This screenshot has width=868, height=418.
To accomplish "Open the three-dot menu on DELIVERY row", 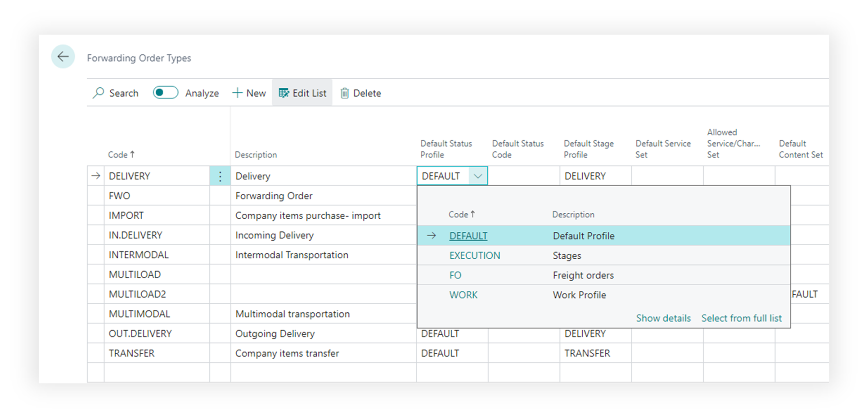I will click(220, 176).
